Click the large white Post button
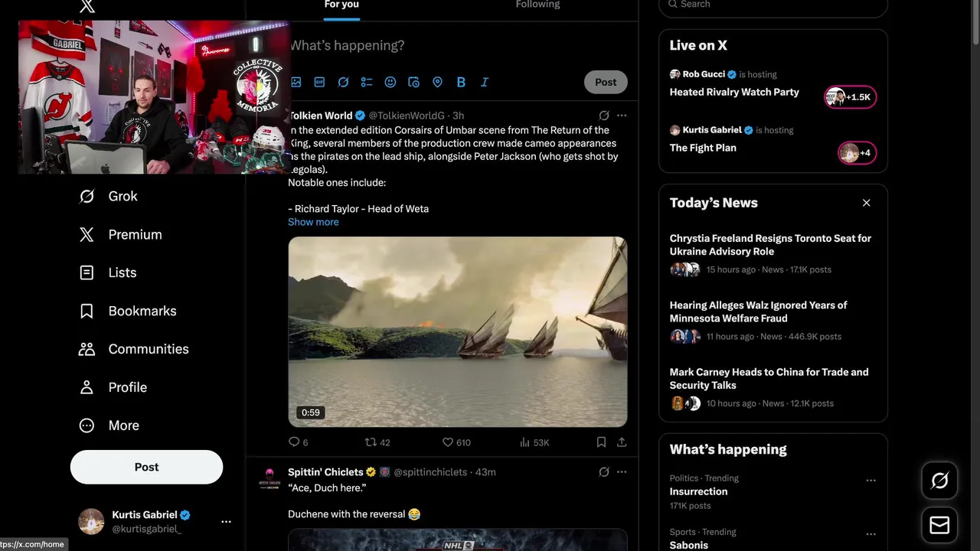Screen dimensions: 980x551 click(146, 467)
